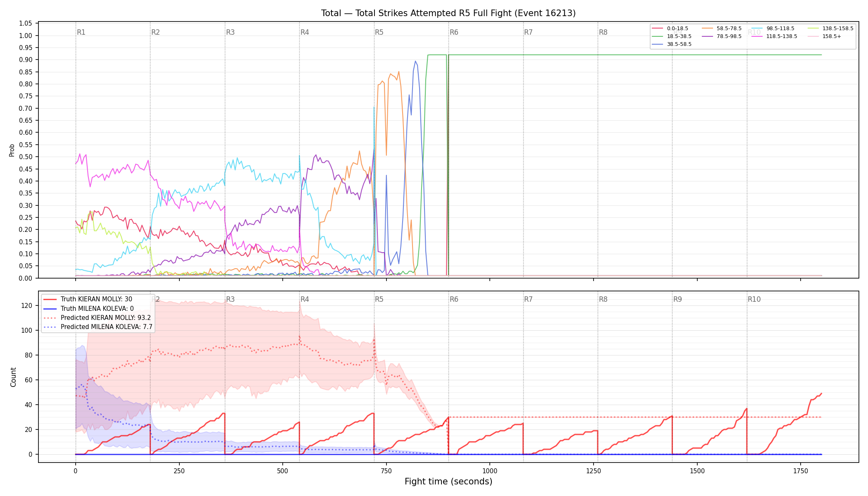Click the "20" tick on the Count axis
The image size is (868, 496).
point(29,429)
